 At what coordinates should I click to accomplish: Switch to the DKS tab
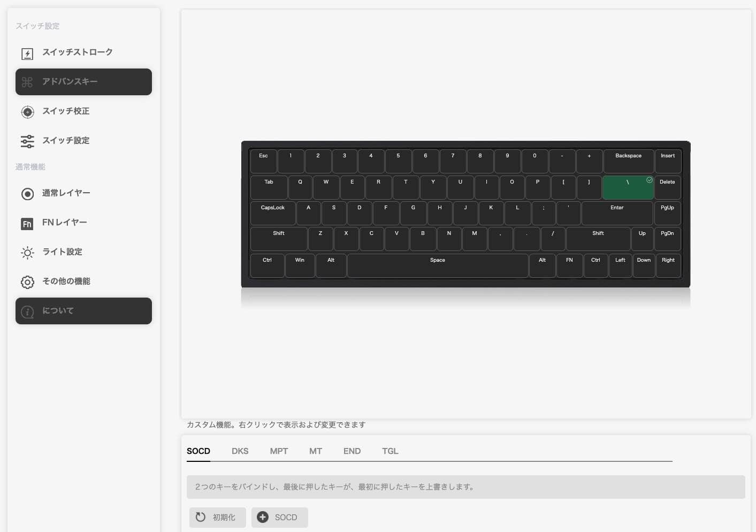point(240,451)
